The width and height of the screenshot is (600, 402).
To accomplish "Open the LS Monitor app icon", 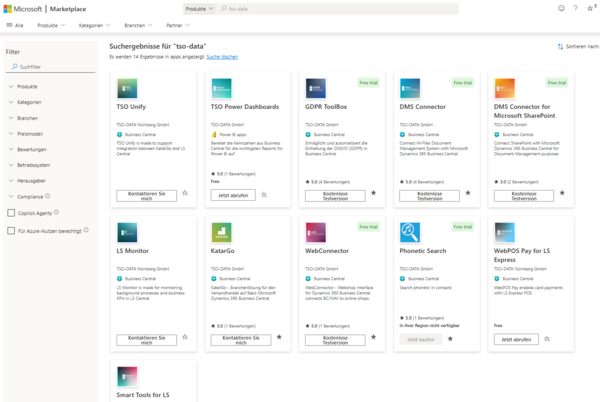I will pos(127,233).
